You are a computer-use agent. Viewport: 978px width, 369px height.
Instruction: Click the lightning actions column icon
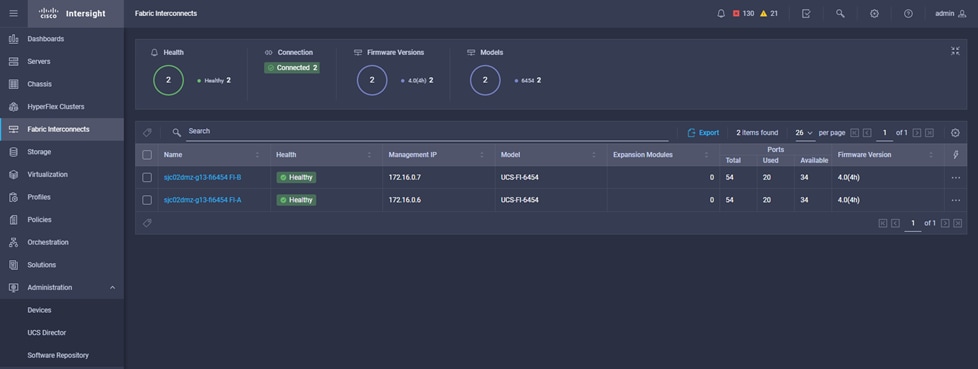[x=956, y=155]
